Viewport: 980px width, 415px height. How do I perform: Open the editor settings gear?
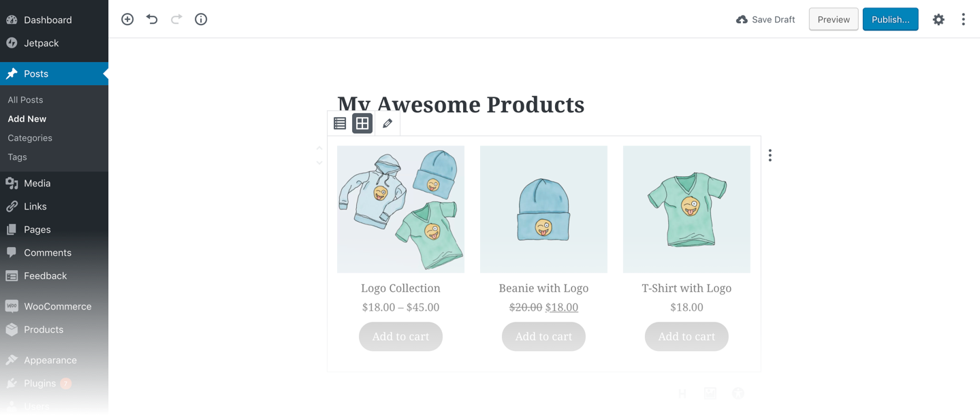point(938,20)
